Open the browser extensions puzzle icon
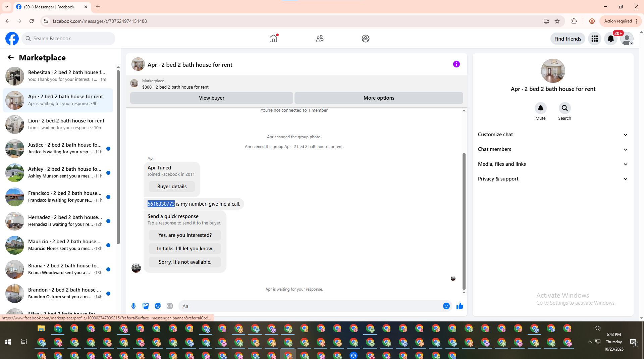The image size is (644, 359). 574,21
